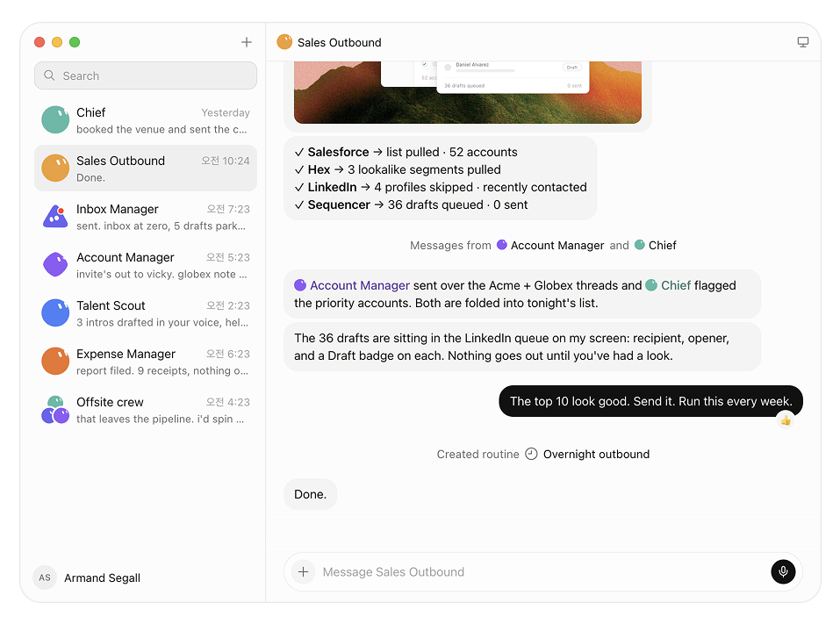The height and width of the screenshot is (624, 840).
Task: Click the 'The top 10 look good' message
Action: [651, 401]
